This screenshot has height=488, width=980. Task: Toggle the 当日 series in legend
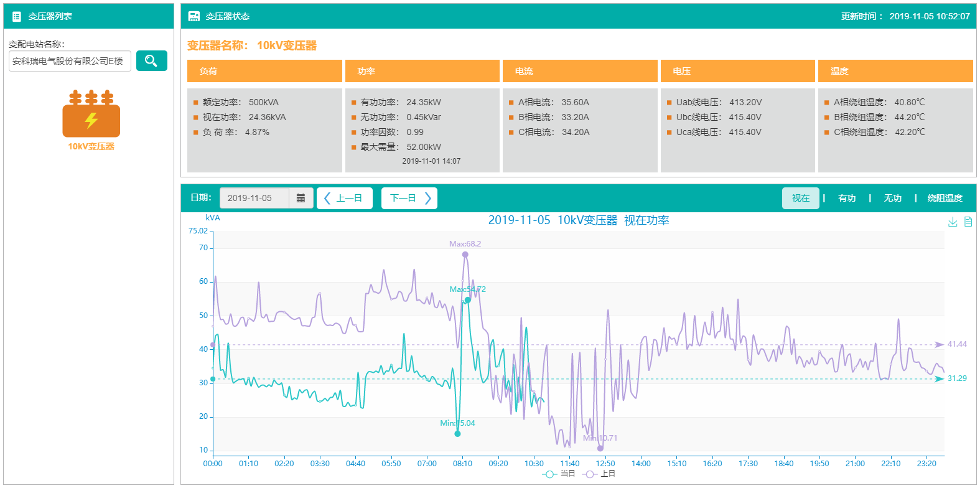tap(558, 474)
